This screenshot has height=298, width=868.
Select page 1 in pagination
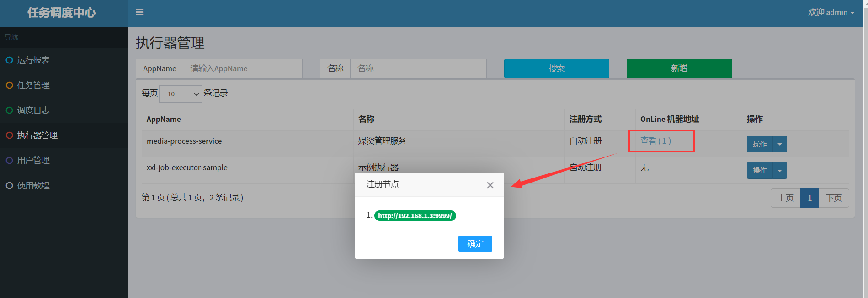[809, 198]
